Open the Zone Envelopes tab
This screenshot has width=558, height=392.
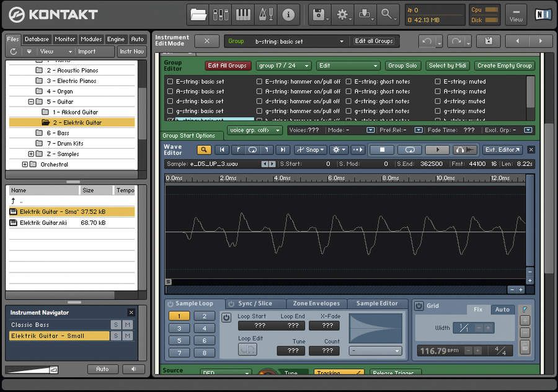pos(316,303)
